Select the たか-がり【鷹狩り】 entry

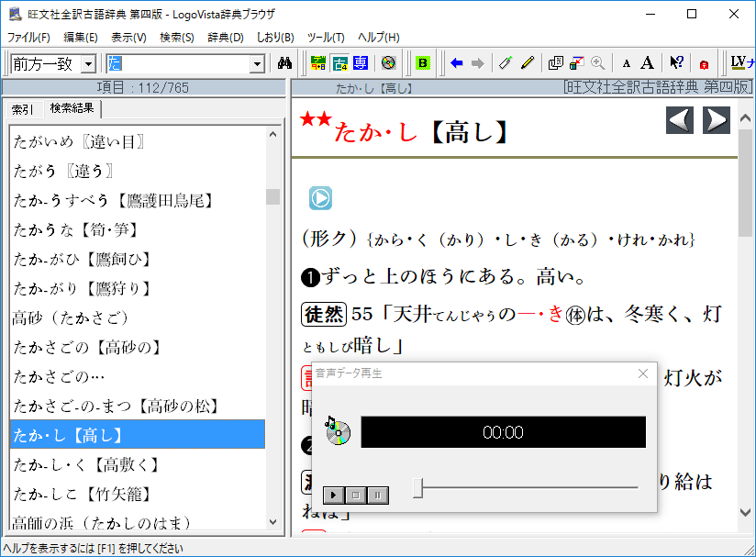[x=138, y=289]
